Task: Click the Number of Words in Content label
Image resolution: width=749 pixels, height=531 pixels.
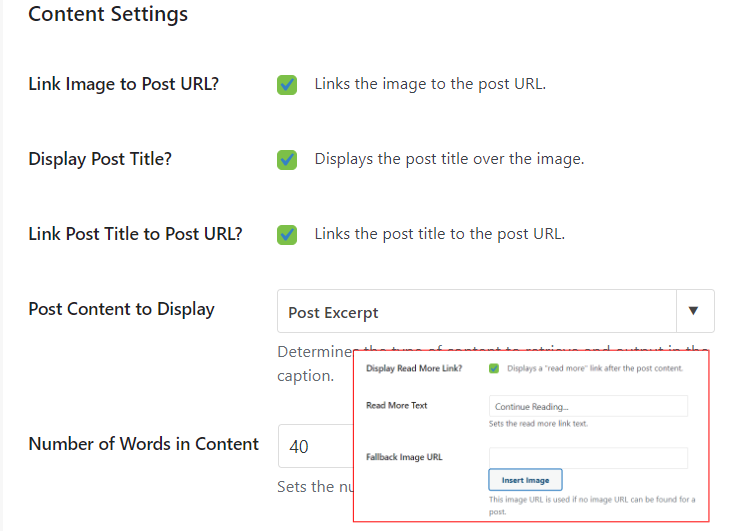Action: (x=143, y=444)
